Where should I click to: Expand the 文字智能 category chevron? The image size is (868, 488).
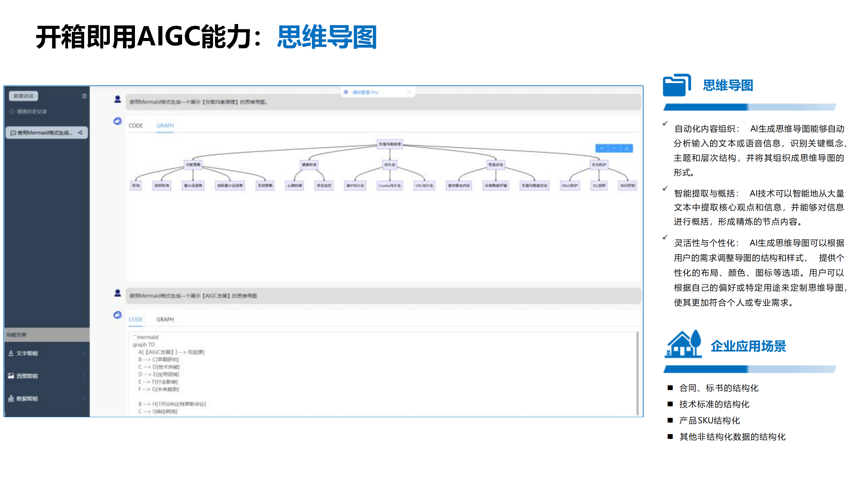(x=83, y=353)
